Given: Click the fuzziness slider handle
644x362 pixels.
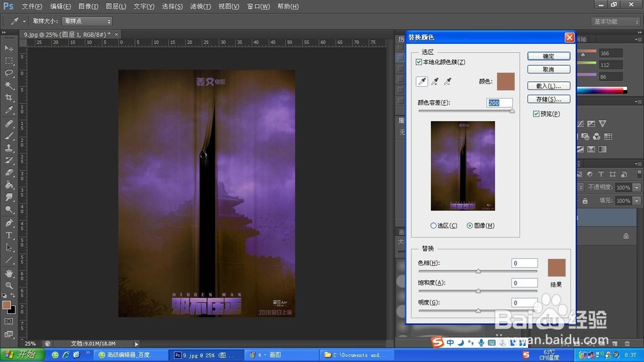Looking at the screenshot, I should 512,111.
